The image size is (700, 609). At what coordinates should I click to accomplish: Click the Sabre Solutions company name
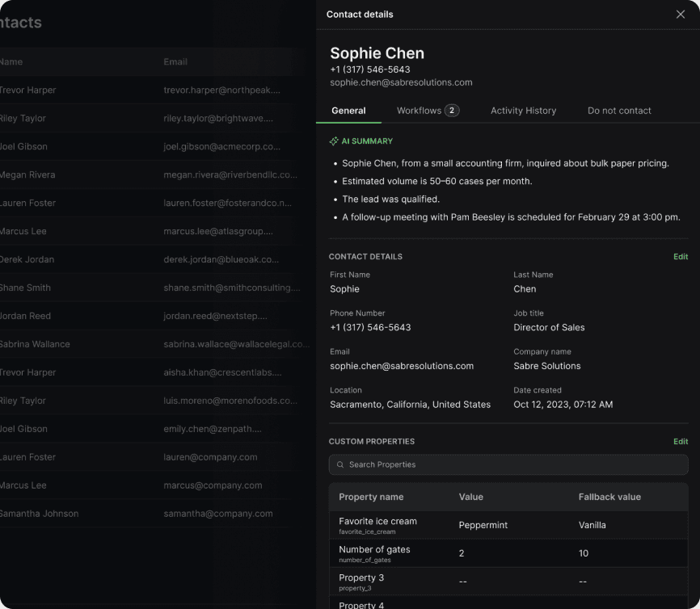point(547,366)
